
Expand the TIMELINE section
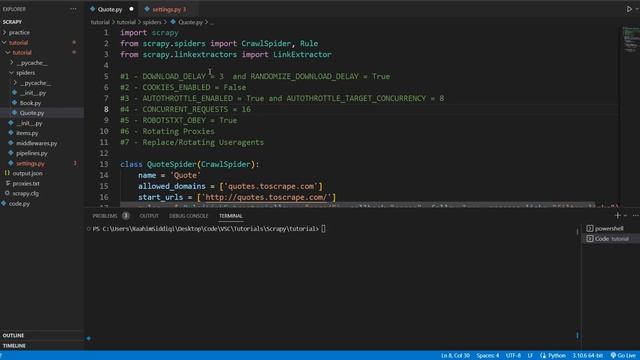14,346
